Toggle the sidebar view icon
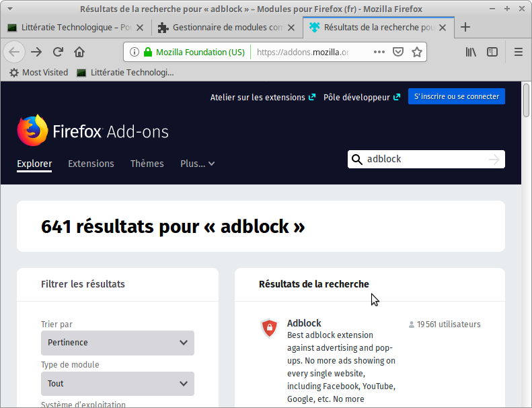The image size is (532, 408). (492, 52)
